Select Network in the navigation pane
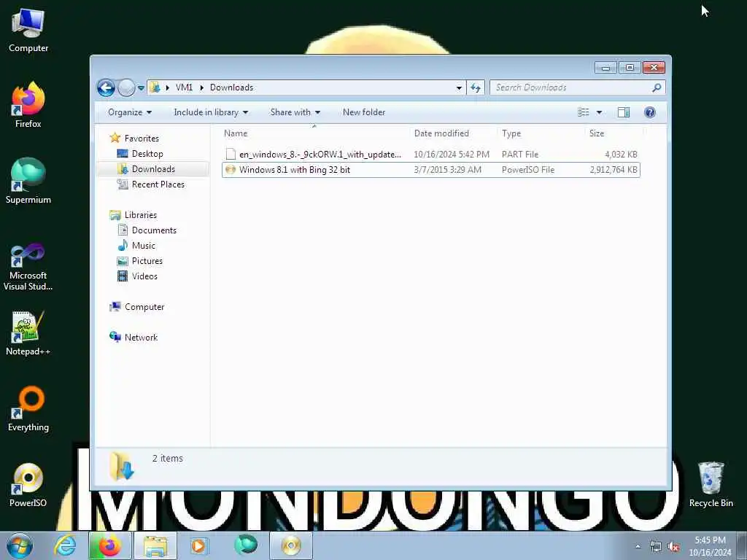 (x=134, y=337)
